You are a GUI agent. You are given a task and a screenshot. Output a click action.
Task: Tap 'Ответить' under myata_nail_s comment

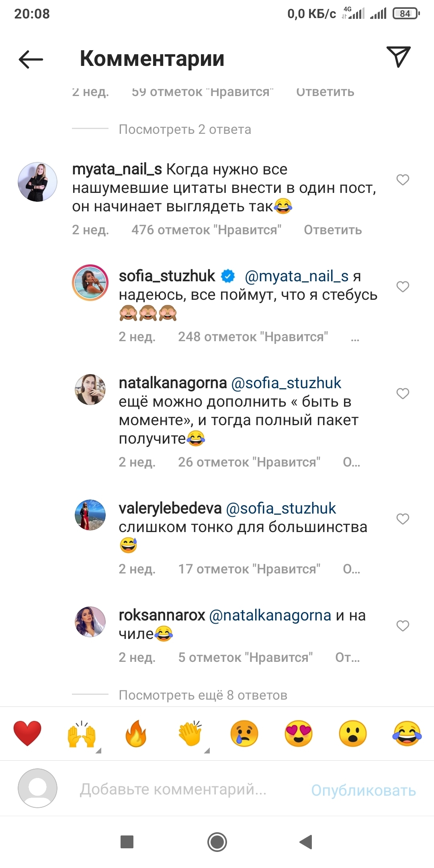[333, 230]
